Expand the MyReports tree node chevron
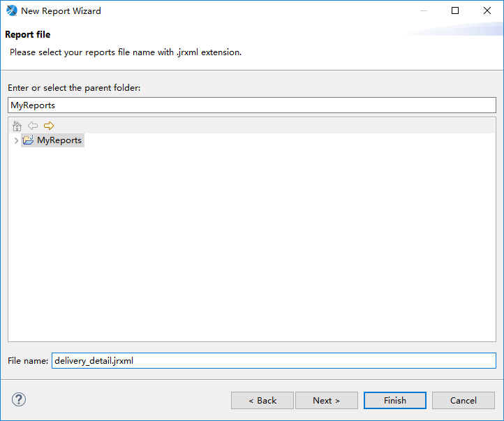Viewport: 504px width, 421px height. (x=16, y=140)
